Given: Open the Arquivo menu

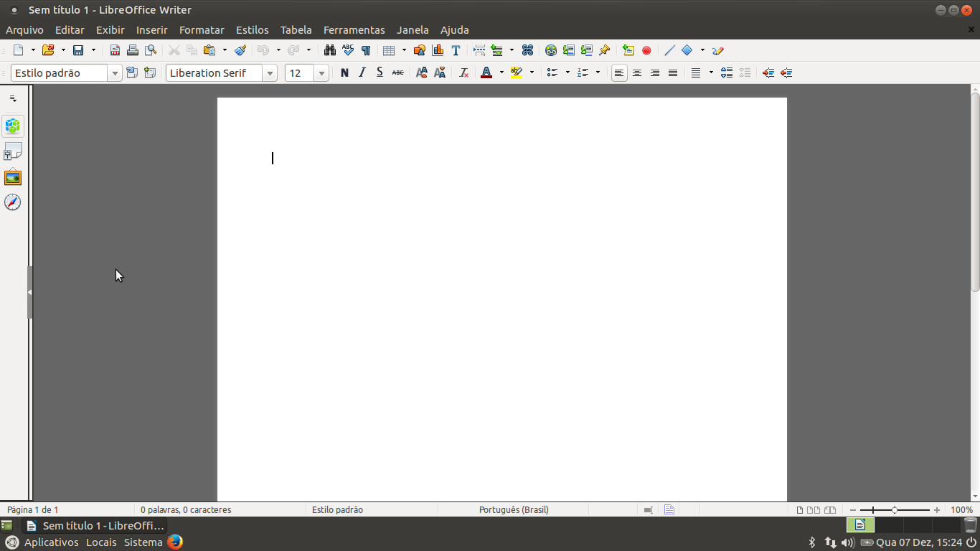Looking at the screenshot, I should point(24,30).
